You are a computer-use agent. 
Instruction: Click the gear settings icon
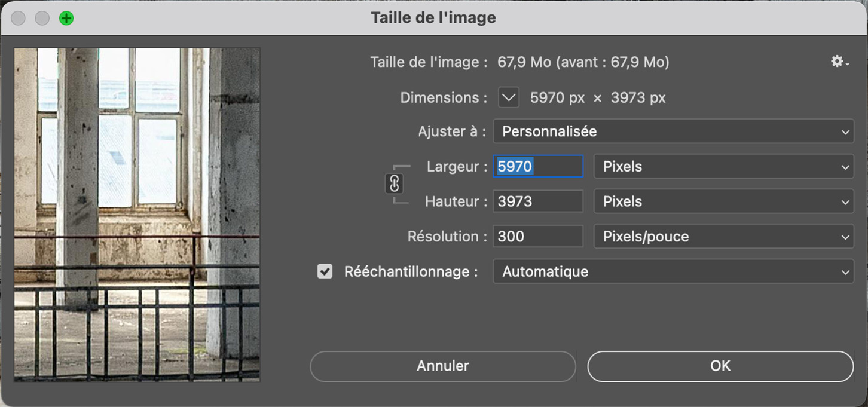[x=839, y=62]
